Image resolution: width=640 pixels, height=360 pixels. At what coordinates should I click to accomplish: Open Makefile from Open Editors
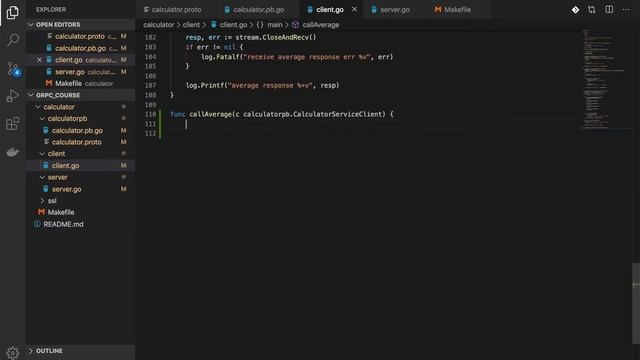pos(80,83)
